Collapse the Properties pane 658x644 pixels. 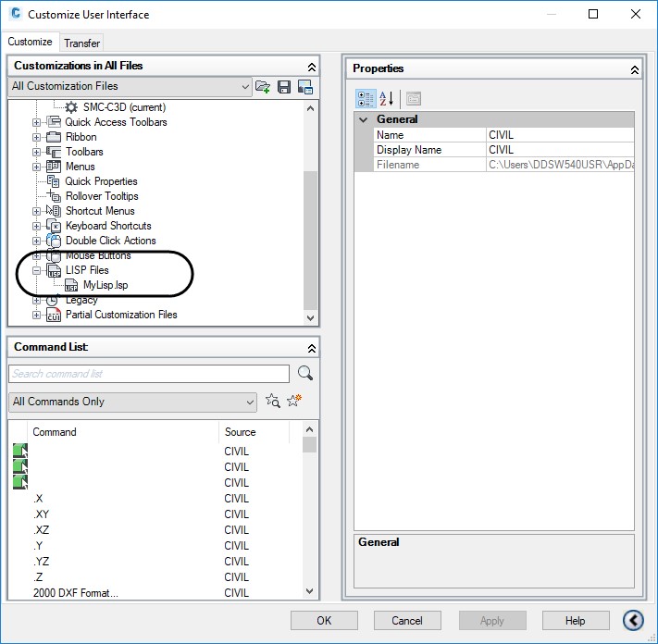635,70
